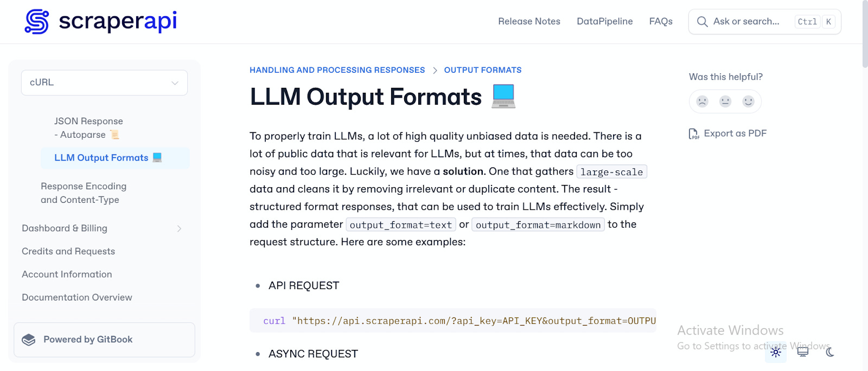Viewport: 868px width, 371px height.
Task: Select the smiling face feedback icon
Action: (748, 101)
